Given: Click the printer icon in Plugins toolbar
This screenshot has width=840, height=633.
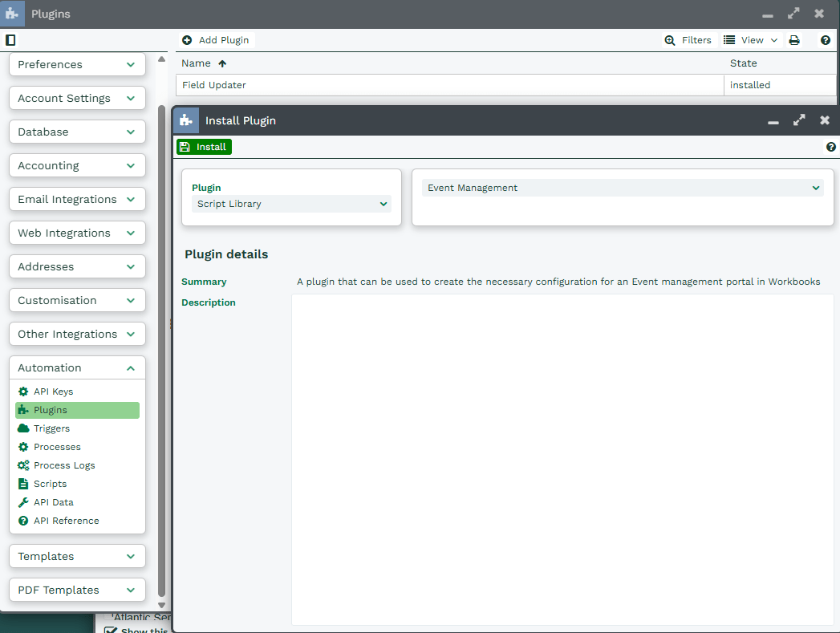Looking at the screenshot, I should [x=794, y=40].
